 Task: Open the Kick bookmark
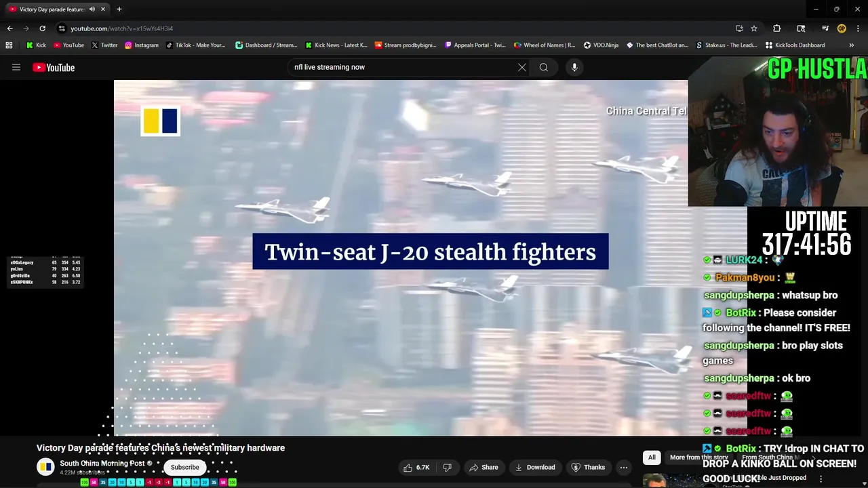[36, 45]
